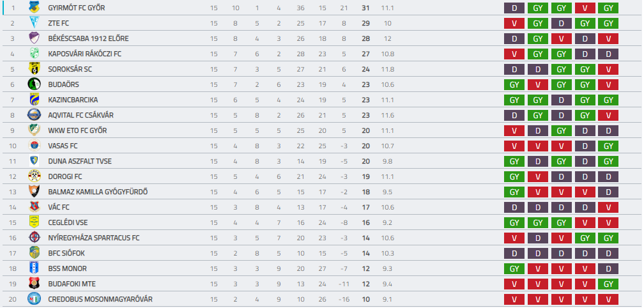Click the Credobus Mosonmagyaróvár crest
Image resolution: width=644 pixels, height=308 pixels.
34,299
